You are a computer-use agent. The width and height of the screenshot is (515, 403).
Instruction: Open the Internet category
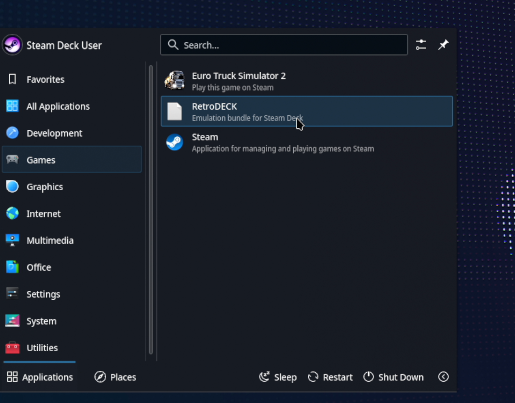pos(72,213)
